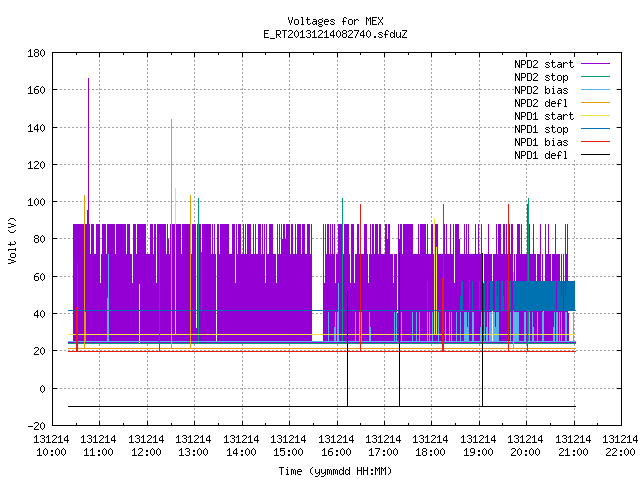Click the 80 y-axis tick value
The height and width of the screenshot is (480, 640).
pos(39,239)
